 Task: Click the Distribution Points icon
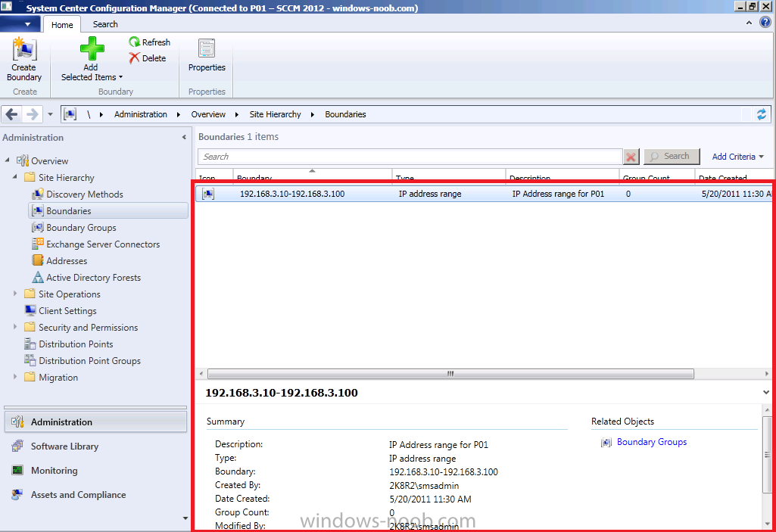click(30, 344)
